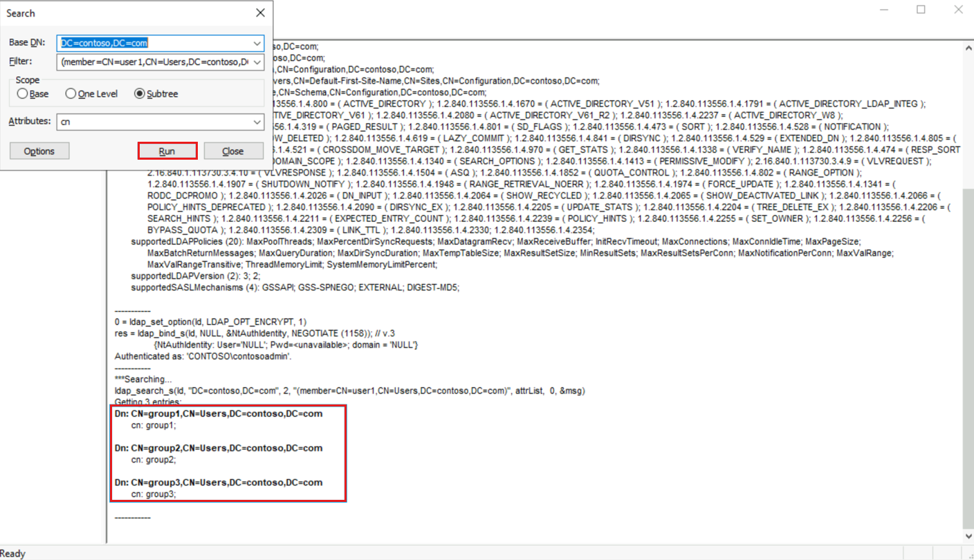The image size is (974, 560).
Task: Click the Search dialog title text
Action: pos(21,13)
